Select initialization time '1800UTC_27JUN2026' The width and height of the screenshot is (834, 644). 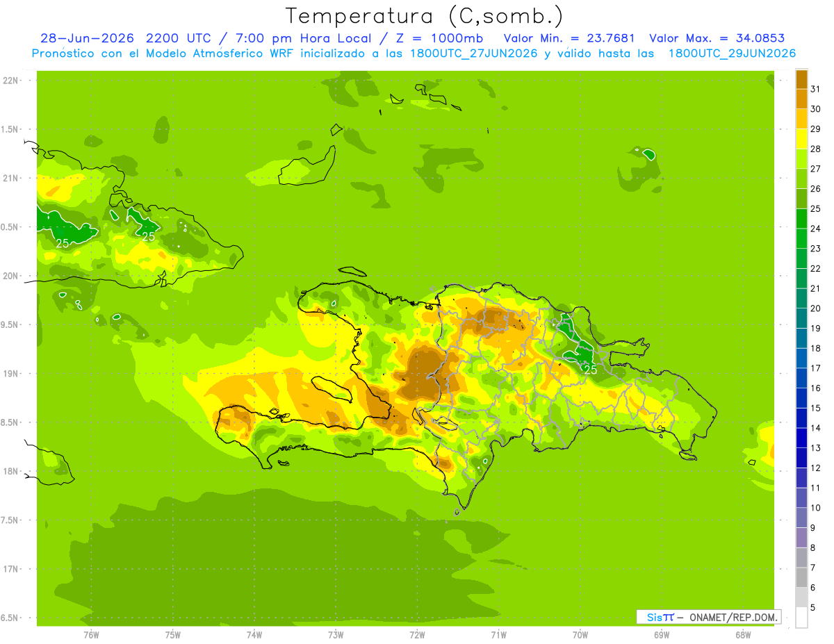coord(473,53)
